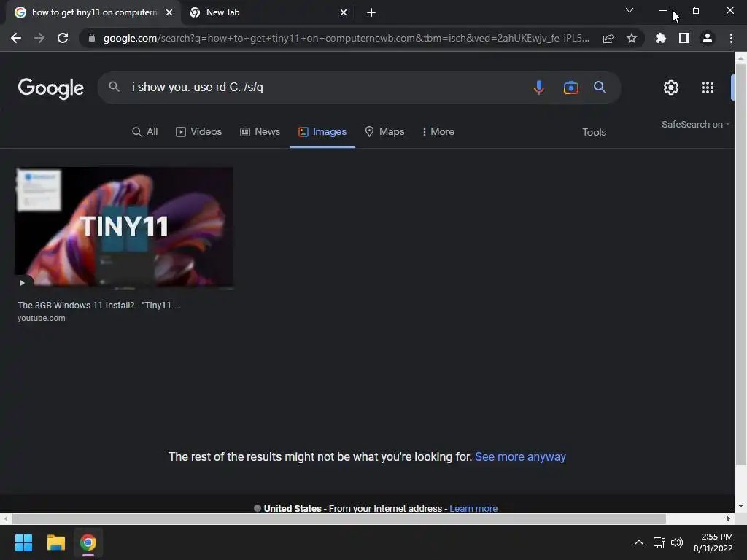
Task: Open the Learn more location link
Action: click(x=473, y=508)
